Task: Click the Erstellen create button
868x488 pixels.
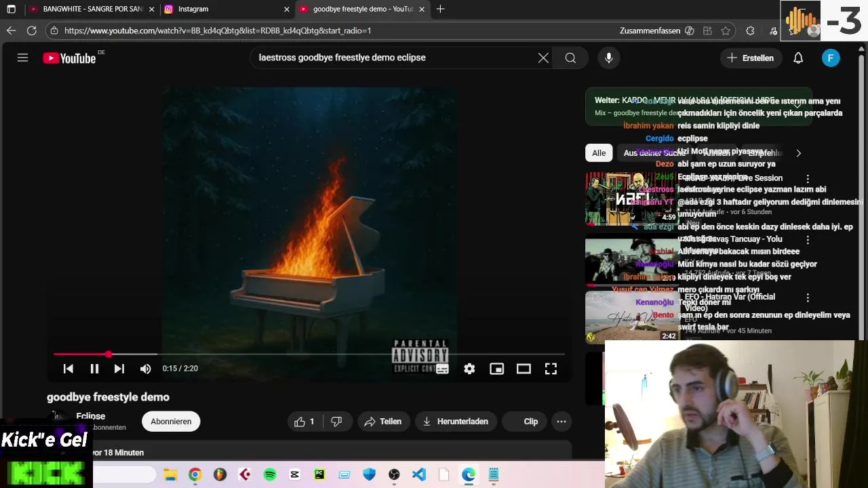Action: click(x=750, y=58)
